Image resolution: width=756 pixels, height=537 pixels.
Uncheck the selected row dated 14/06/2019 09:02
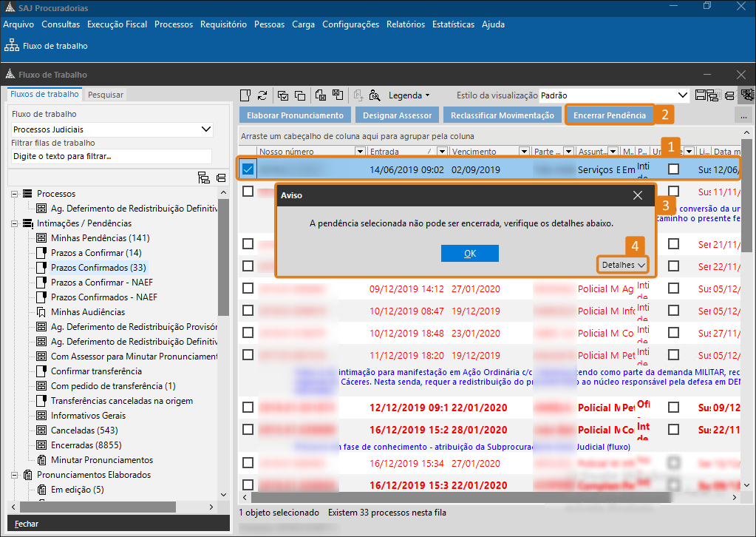pos(248,169)
